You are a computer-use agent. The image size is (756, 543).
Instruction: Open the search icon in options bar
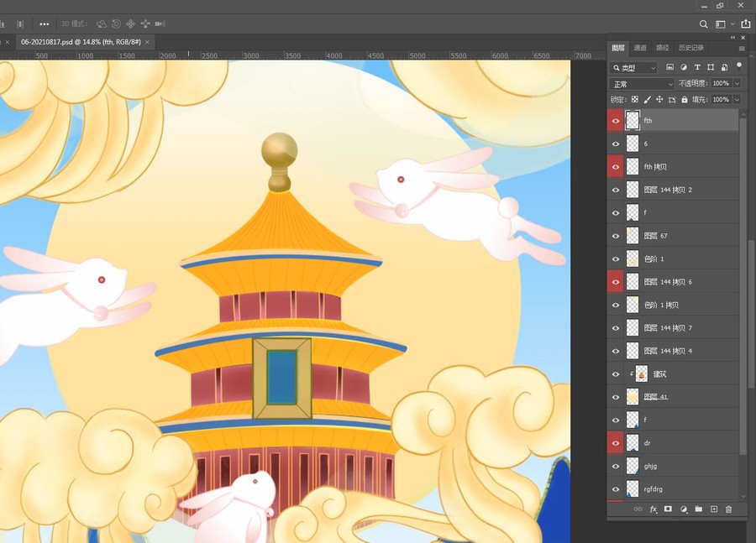click(703, 23)
